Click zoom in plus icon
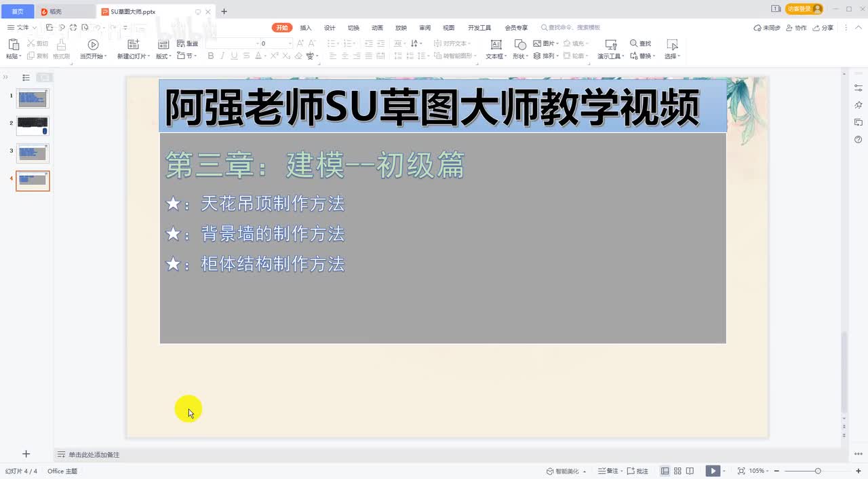Viewport: 868px width, 479px height. click(x=858, y=471)
